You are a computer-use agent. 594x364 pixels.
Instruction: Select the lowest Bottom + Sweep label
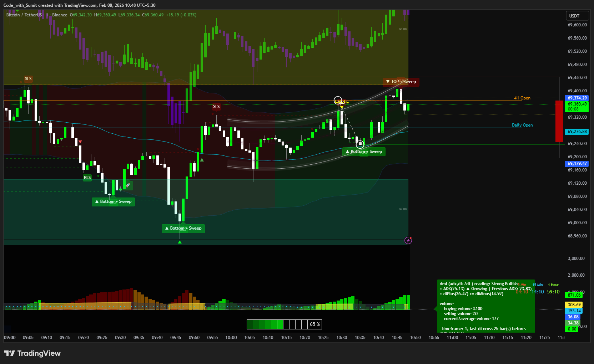(x=183, y=228)
